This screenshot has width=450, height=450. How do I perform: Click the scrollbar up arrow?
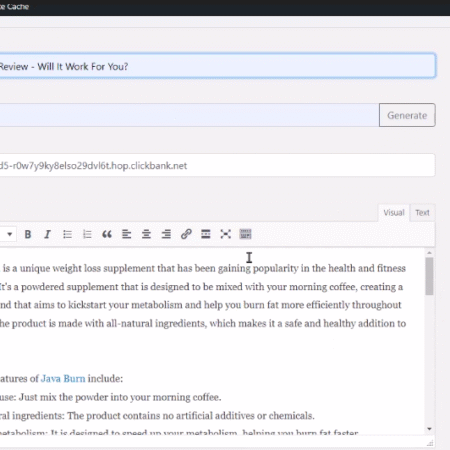[x=430, y=253]
